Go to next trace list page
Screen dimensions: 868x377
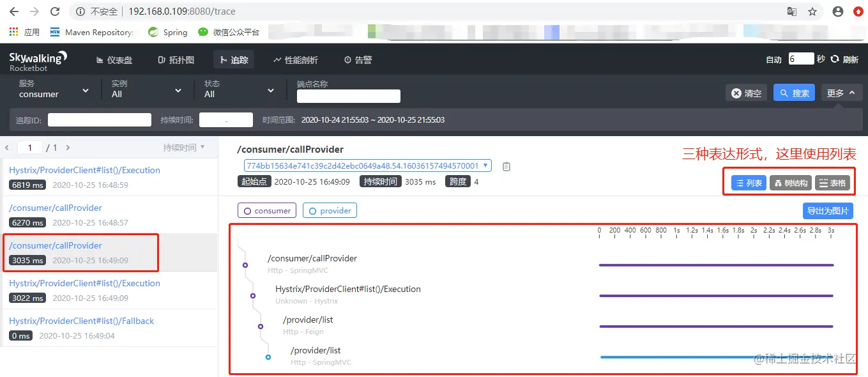68,148
